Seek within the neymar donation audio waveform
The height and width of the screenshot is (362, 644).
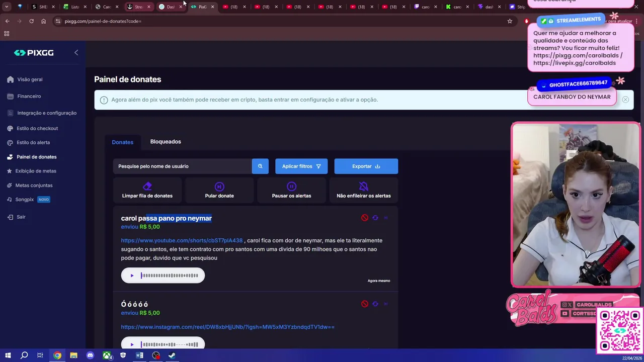point(170,276)
